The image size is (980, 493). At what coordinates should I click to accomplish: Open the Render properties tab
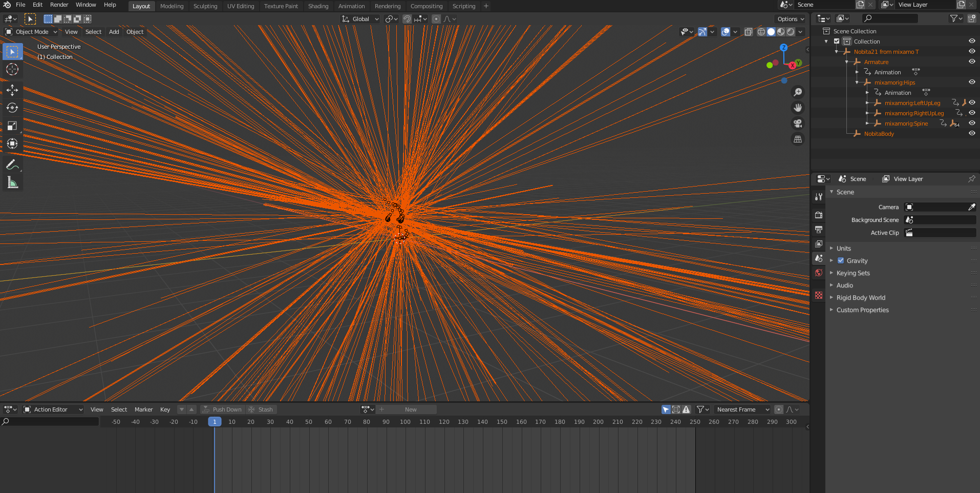[x=819, y=215]
